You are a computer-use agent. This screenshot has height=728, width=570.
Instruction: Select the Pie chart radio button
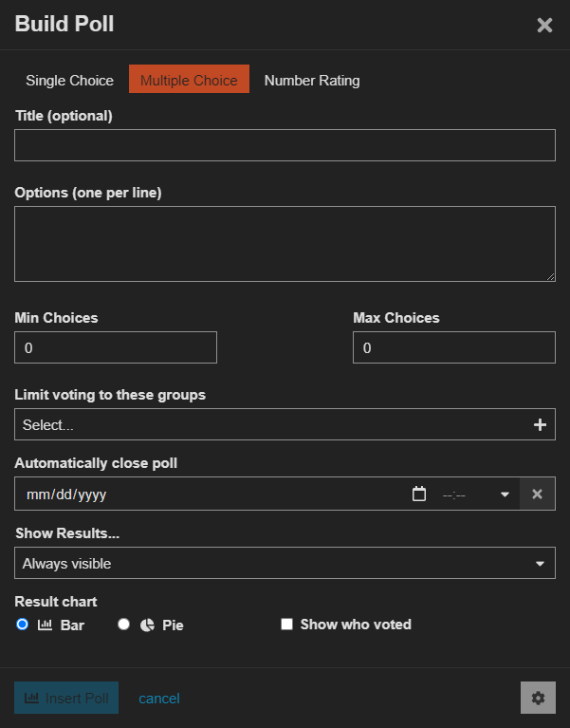pos(124,624)
